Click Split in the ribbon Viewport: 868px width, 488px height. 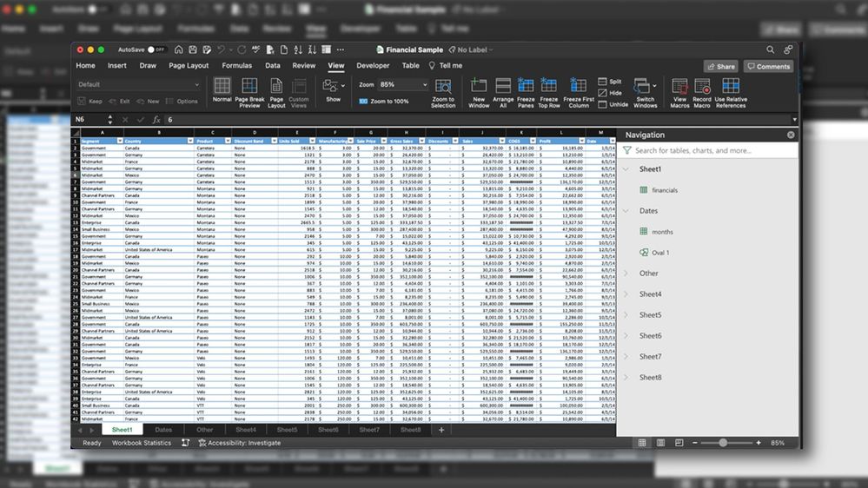(x=609, y=82)
